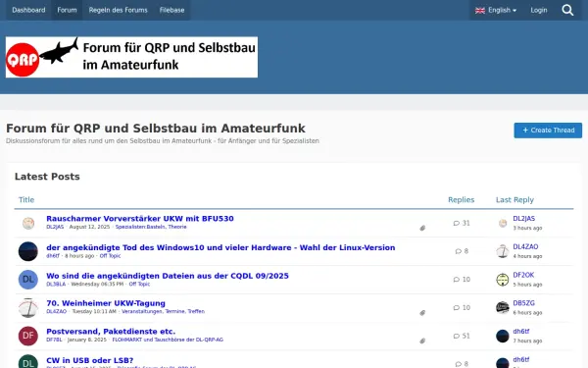Click the round yellow avatar beside DF2OK
Screen dimensions: 588x368
[x=503, y=280]
